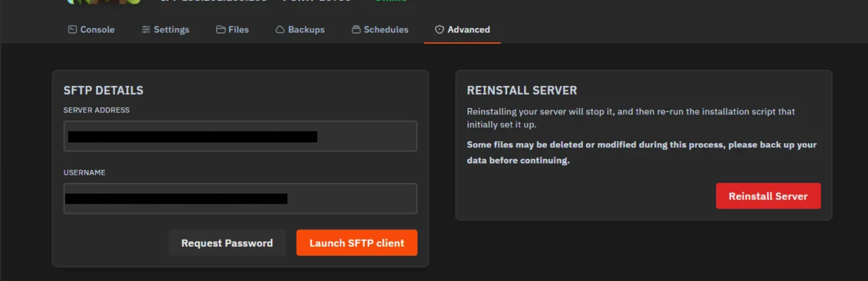Image resolution: width=868 pixels, height=281 pixels.
Task: Click the Settings sliders icon
Action: click(x=146, y=29)
